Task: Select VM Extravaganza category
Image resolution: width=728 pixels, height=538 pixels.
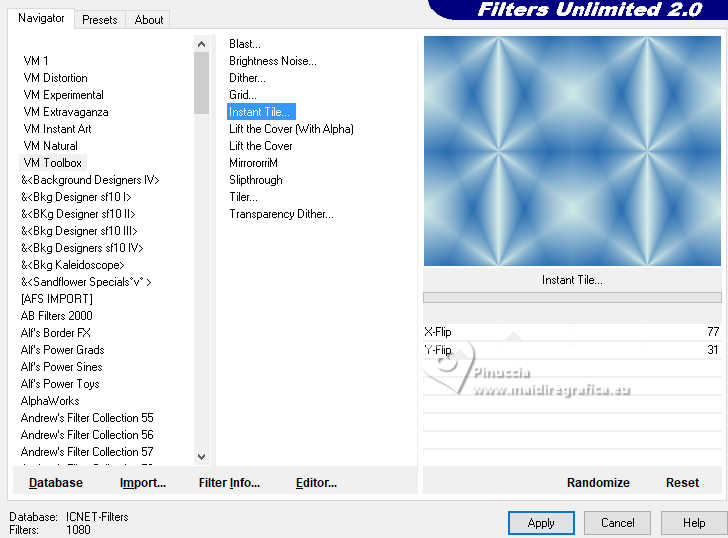Action: click(66, 112)
